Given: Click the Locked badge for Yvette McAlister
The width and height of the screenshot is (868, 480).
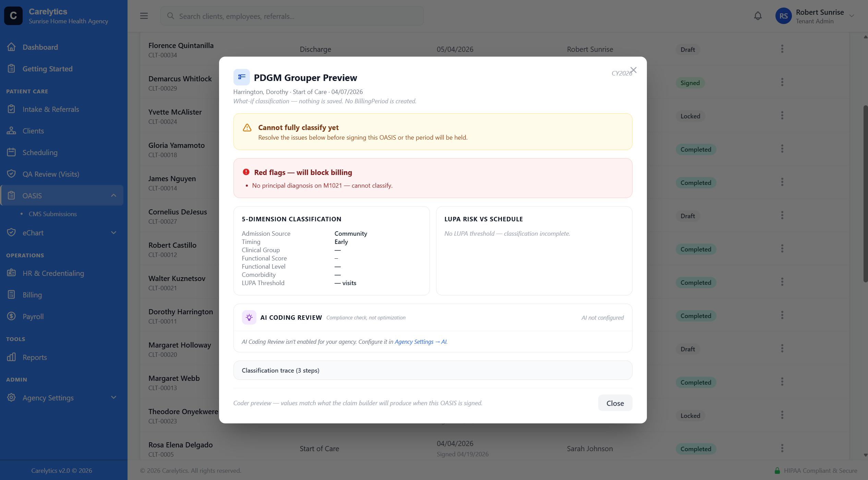Looking at the screenshot, I should coord(690,116).
